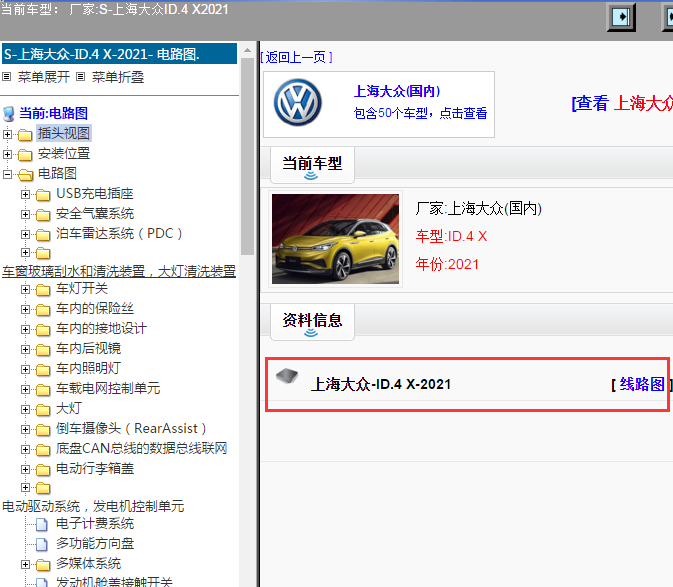Screen dimensions: 673x587
Task: Select 菜单折叠 to collapse all menus
Action: [118, 77]
